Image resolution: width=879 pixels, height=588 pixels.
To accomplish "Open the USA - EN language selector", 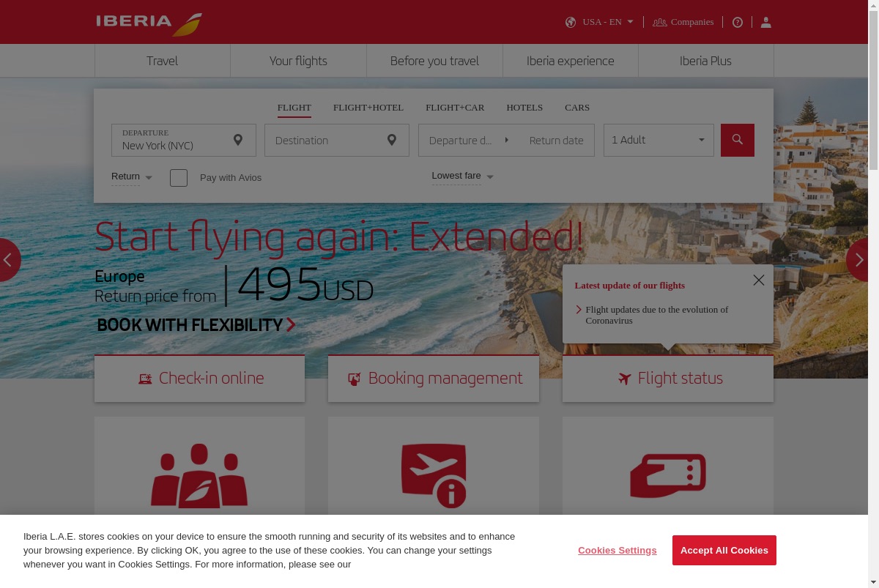I will coord(600,22).
